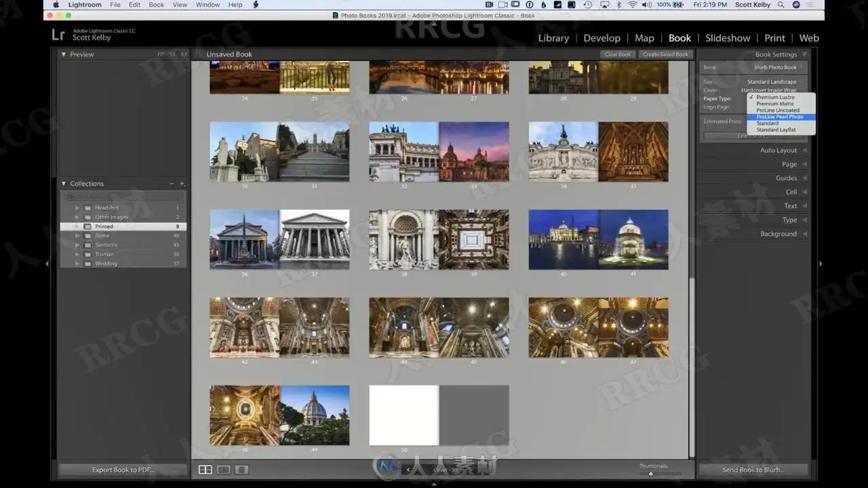Collapse the Book Settings panel
This screenshot has width=868, height=488.
coord(804,54)
